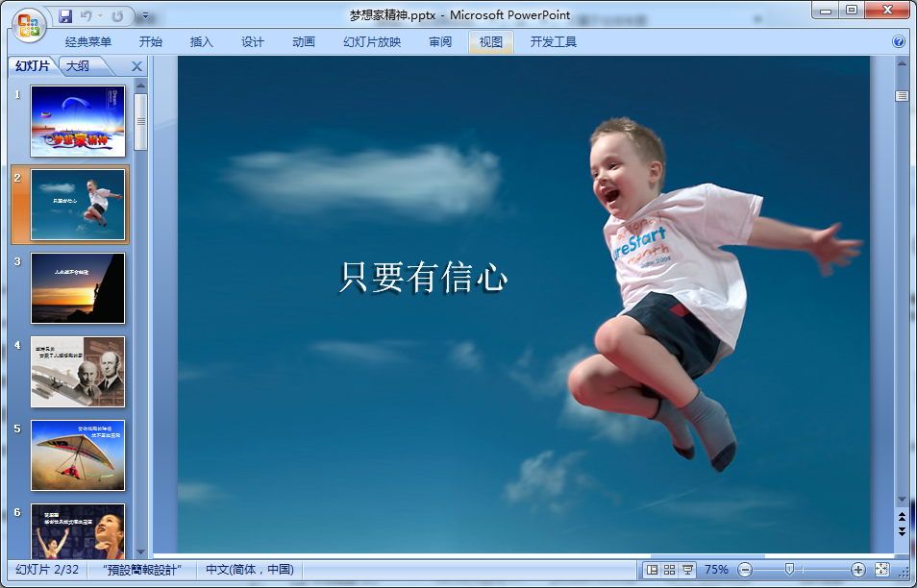Go to the next slide double-arrow button
This screenshot has width=917, height=588.
pyautogui.click(x=902, y=531)
